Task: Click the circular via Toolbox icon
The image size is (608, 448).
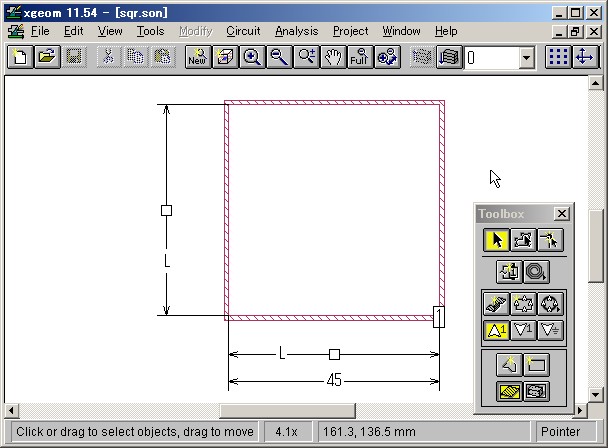Action: click(x=550, y=303)
